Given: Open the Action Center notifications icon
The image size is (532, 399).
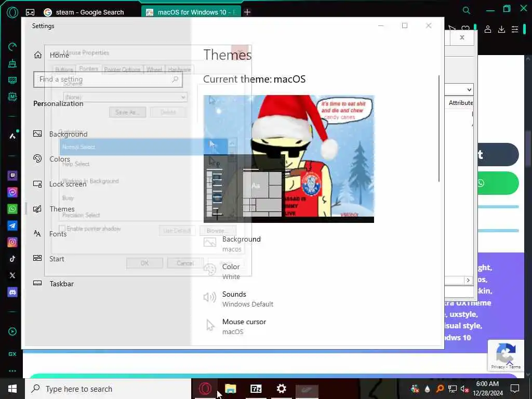Looking at the screenshot, I should [x=515, y=389].
